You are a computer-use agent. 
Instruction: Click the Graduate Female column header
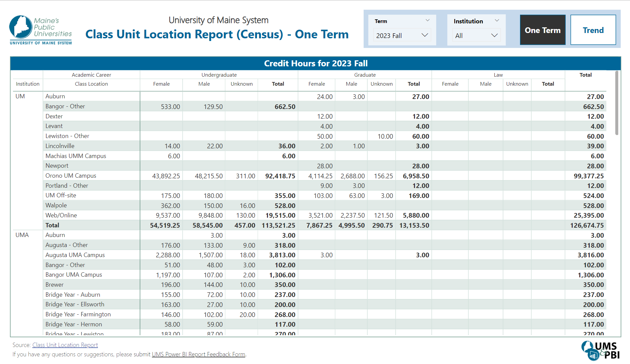tap(317, 84)
